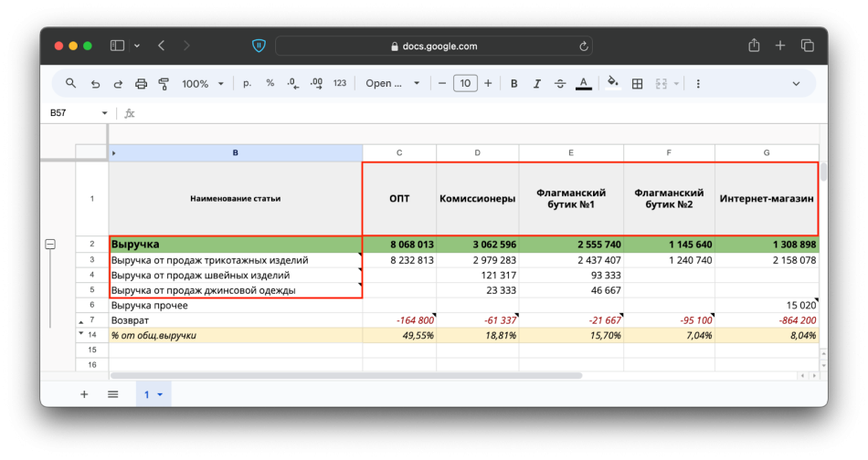Collapse the row group with minus button
868x460 pixels.
pyautogui.click(x=50, y=245)
